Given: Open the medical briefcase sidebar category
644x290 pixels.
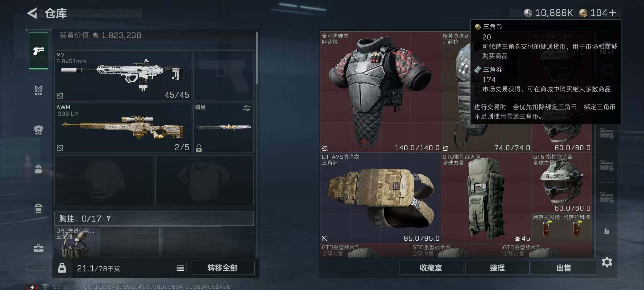Looking at the screenshot, I should 38,248.
